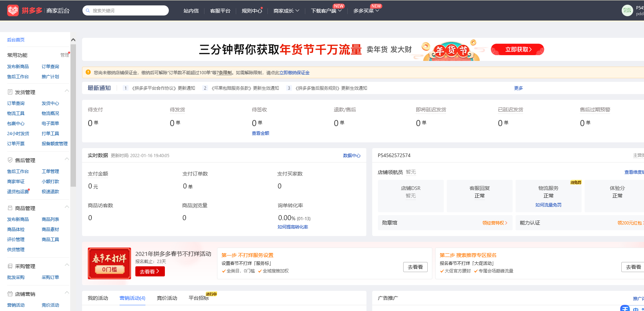Click the search magnifier icon
The image size is (644, 311).
click(x=88, y=10)
